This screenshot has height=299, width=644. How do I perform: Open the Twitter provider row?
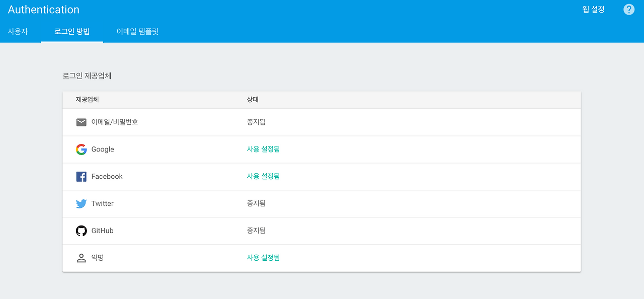pos(322,203)
